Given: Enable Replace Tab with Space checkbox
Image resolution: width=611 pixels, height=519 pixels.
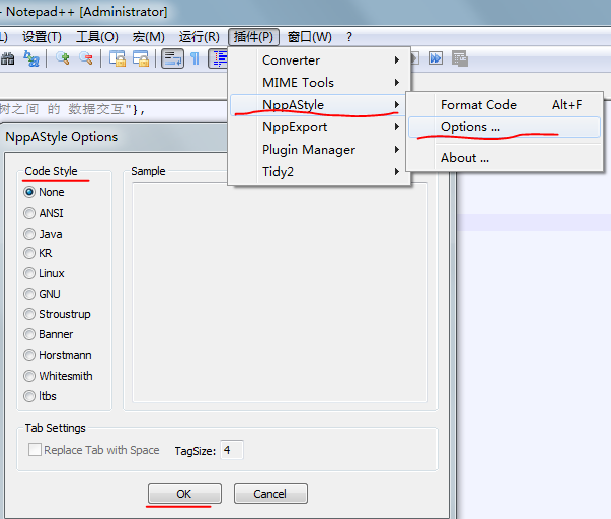Looking at the screenshot, I should 94,450.
